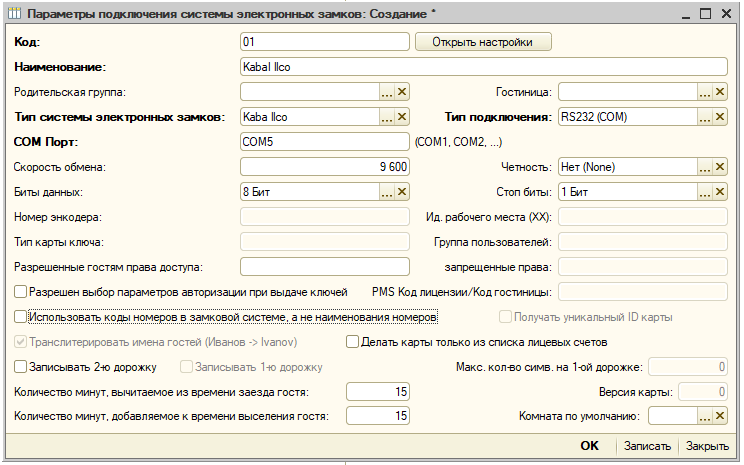Image resolution: width=744 pixels, height=465 pixels.
Task: Click Макс. кол-во симв. на 1-ой дорожке field
Action: coord(688,367)
